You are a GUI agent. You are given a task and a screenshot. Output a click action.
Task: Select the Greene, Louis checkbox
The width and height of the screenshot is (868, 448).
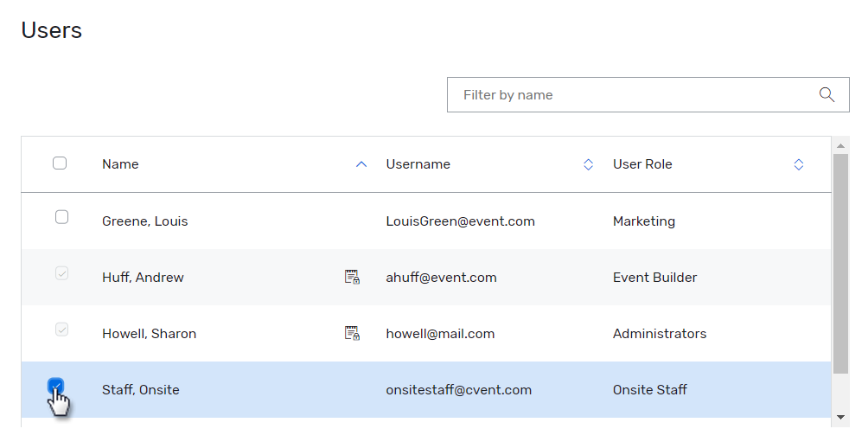pos(61,217)
